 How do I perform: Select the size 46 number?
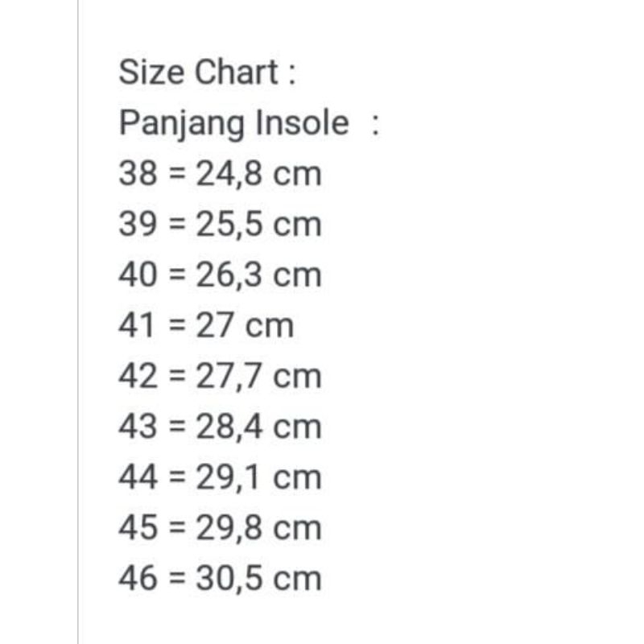138,580
